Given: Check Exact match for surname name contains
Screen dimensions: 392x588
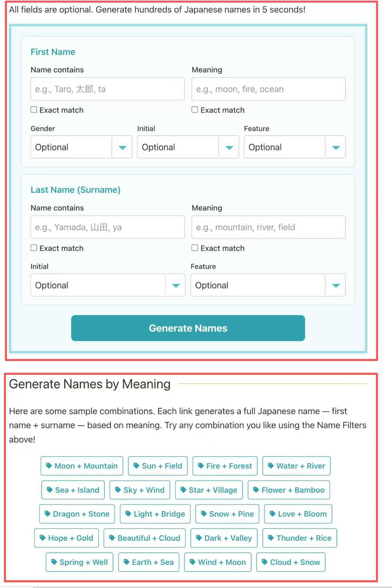Looking at the screenshot, I should point(34,248).
